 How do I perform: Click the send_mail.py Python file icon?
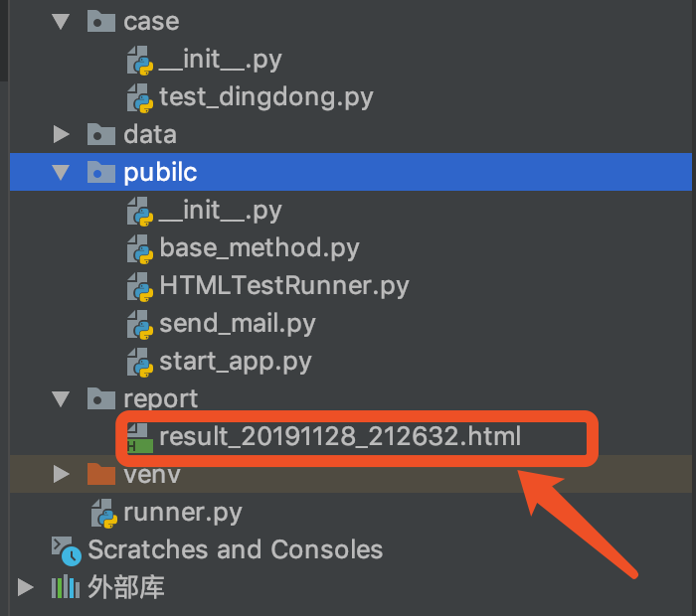tap(139, 324)
